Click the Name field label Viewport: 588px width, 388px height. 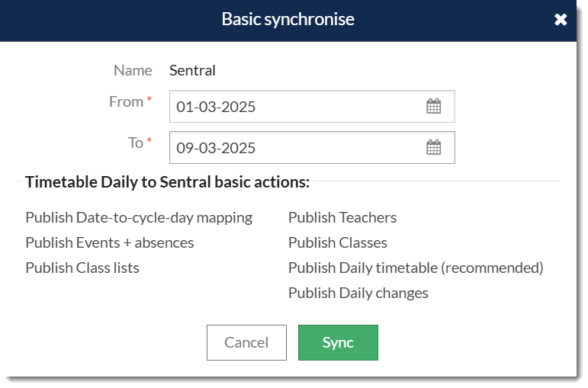pos(133,71)
